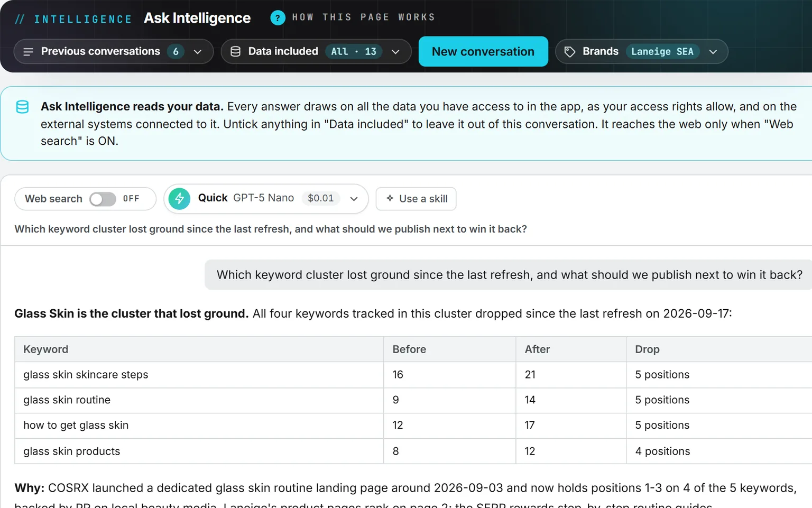Select the user question message bubble

tap(509, 275)
